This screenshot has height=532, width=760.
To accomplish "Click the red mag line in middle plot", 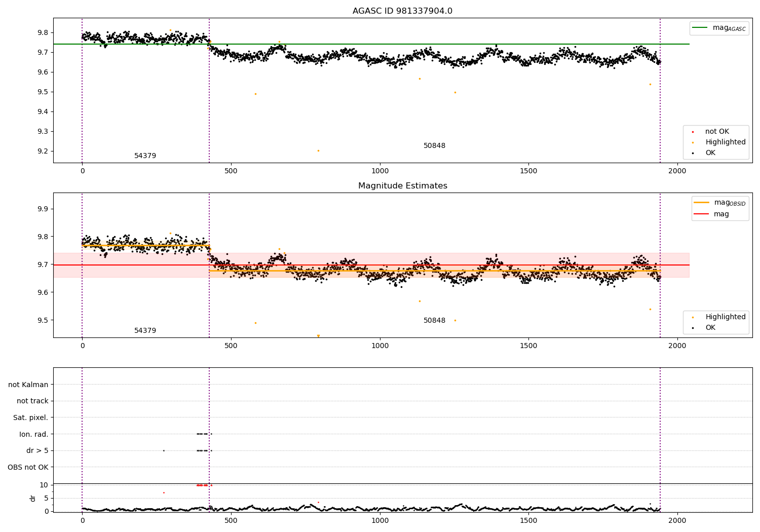I will (371, 265).
